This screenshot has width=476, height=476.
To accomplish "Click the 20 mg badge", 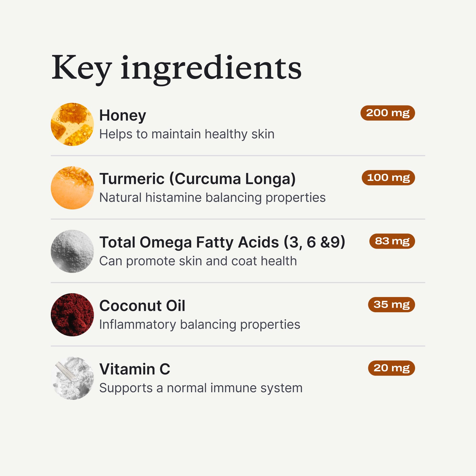I will tap(392, 368).
